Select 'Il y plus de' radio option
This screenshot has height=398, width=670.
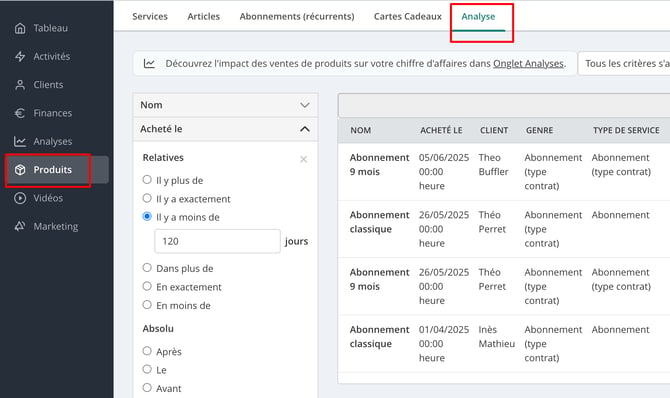tap(147, 180)
